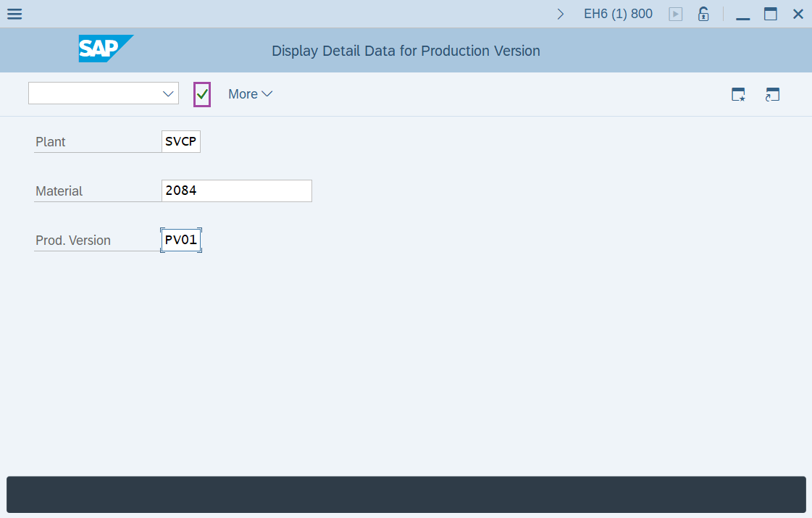The height and width of the screenshot is (518, 812).
Task: Click the window-with-arrow shortcut icon
Action: pyautogui.click(x=772, y=94)
